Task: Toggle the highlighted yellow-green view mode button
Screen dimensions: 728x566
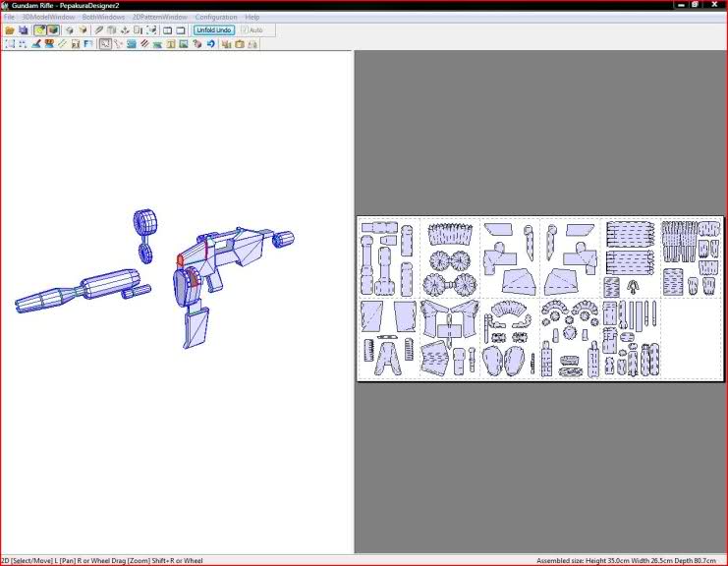Action: pyautogui.click(x=39, y=30)
